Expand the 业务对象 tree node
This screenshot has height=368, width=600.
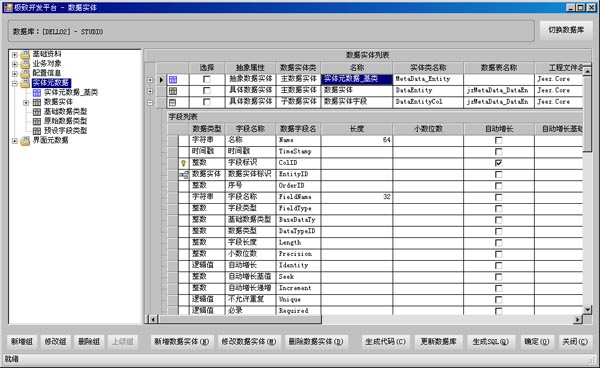15,64
